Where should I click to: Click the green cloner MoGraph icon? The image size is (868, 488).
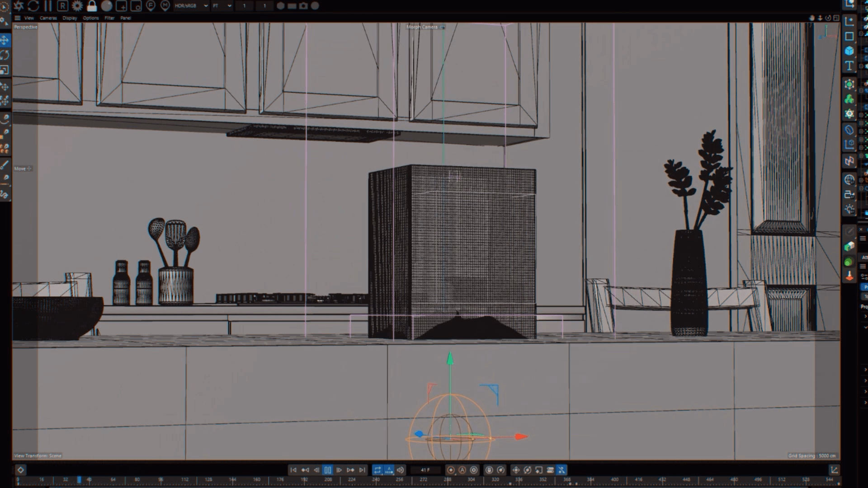849,99
